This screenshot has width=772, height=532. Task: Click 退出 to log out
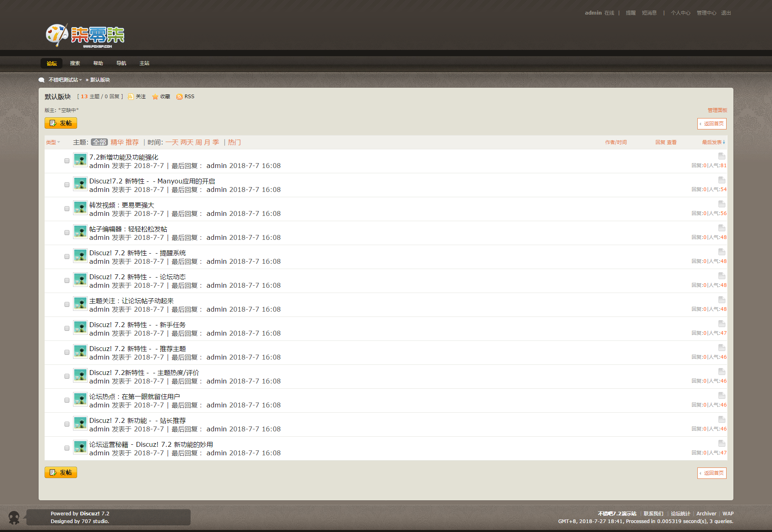(x=726, y=13)
